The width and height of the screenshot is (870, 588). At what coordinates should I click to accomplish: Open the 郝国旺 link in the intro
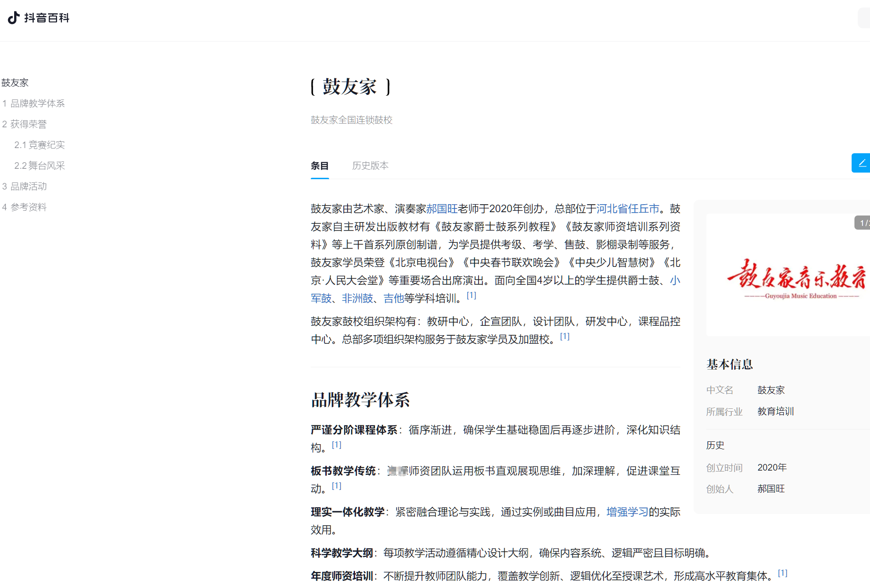442,209
